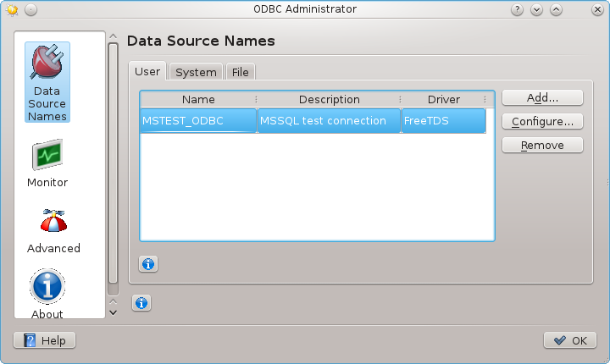The image size is (610, 364).
Task: Sort by the Driver column header
Action: (443, 99)
